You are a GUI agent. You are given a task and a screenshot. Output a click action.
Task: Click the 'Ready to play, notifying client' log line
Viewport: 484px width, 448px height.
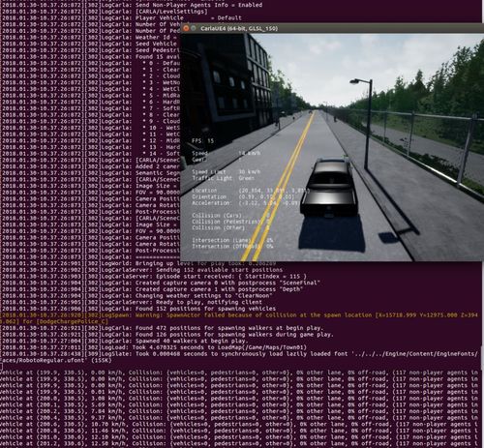pos(132,302)
